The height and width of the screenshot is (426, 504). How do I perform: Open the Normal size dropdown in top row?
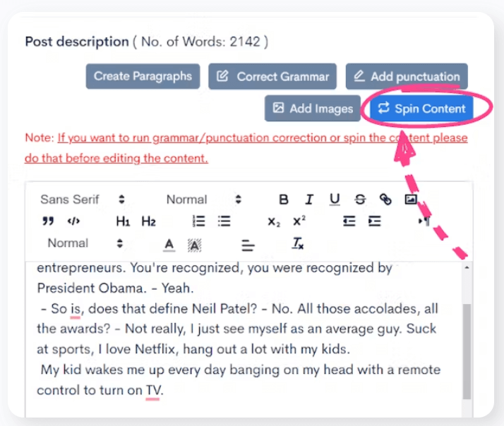coord(203,200)
